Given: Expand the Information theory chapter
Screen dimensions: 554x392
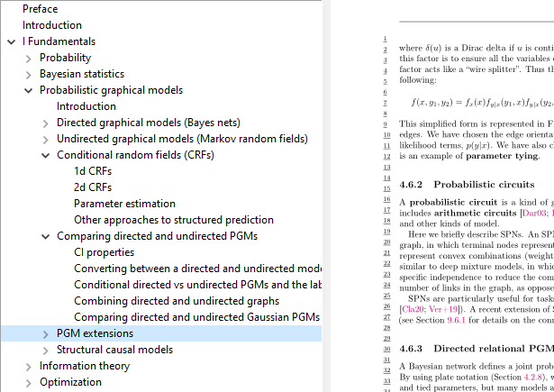Looking at the screenshot, I should pos(29,367).
